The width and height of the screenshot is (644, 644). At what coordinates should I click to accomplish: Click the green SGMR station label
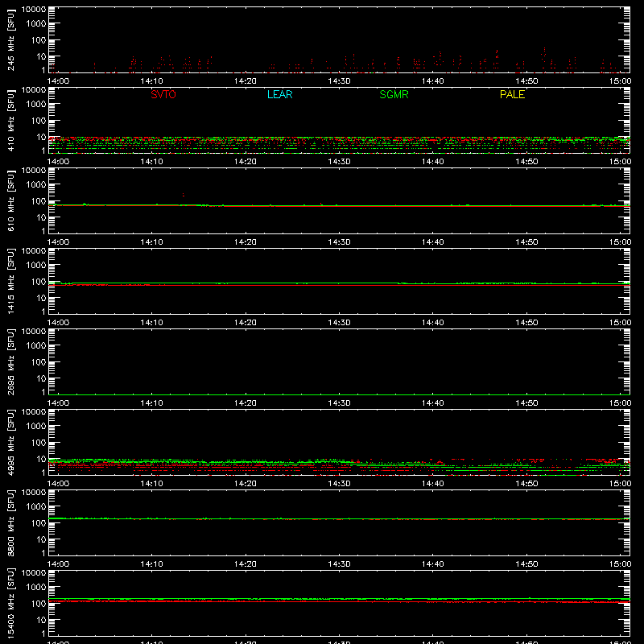point(394,94)
